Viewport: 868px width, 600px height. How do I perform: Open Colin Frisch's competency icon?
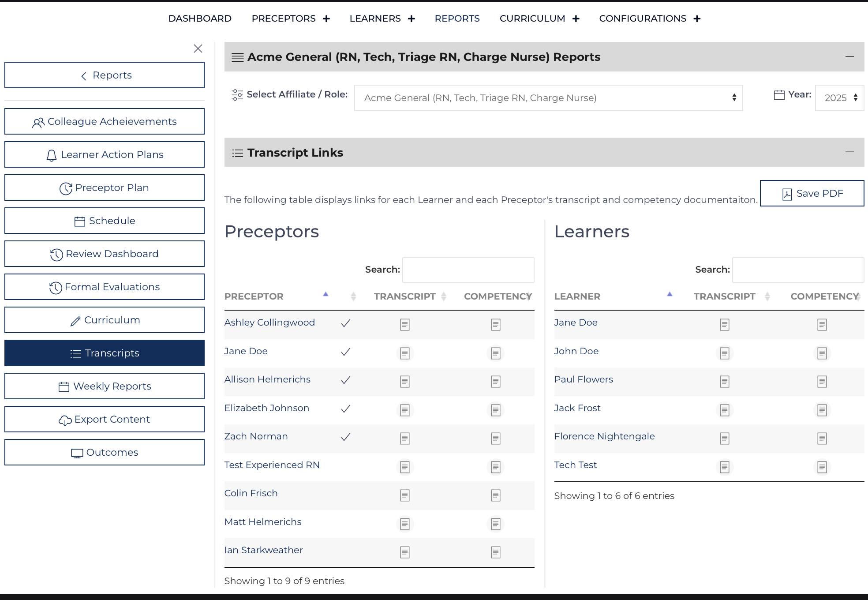[495, 495]
